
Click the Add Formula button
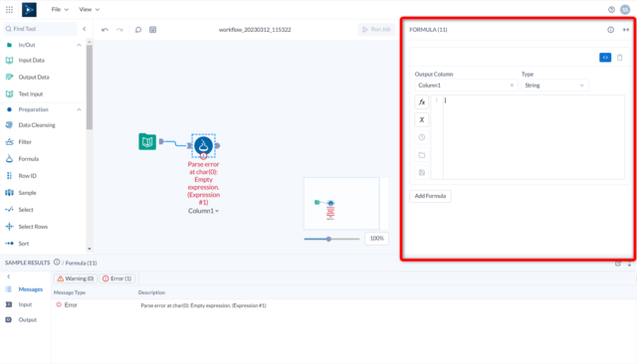tap(430, 196)
